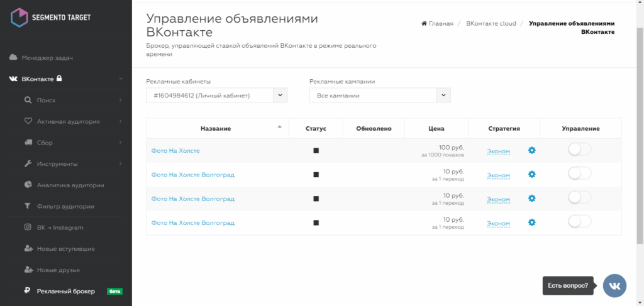Click the Цена column header
Viewport: 644px width, 306px height.
click(436, 128)
